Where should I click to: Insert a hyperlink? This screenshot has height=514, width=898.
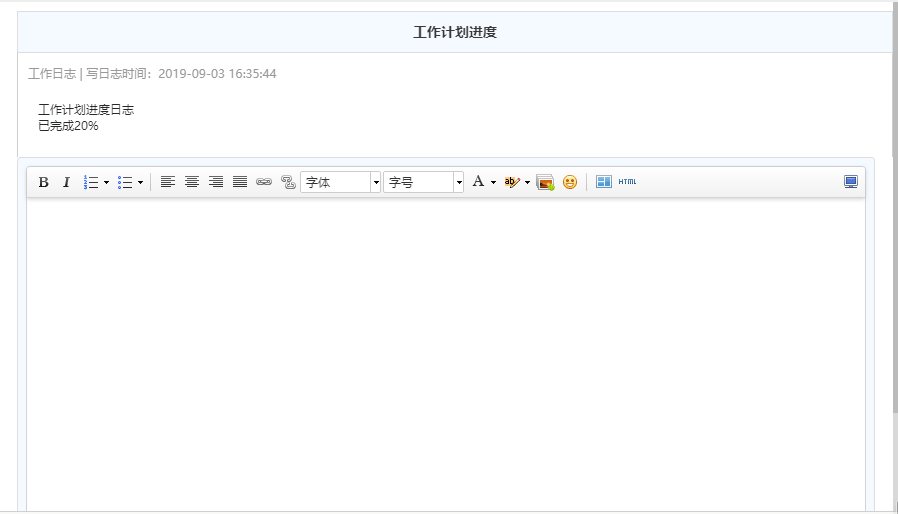264,182
